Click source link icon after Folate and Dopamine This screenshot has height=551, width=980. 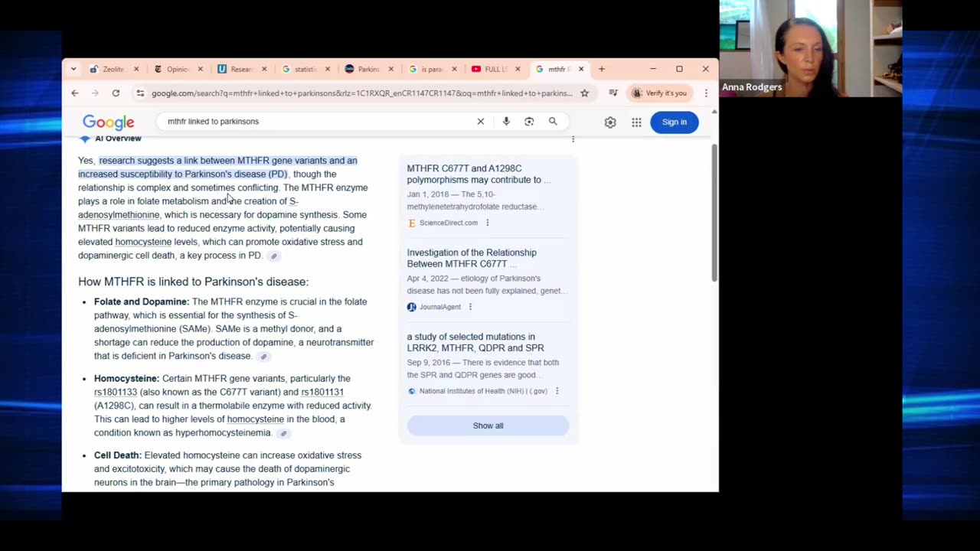tap(263, 357)
